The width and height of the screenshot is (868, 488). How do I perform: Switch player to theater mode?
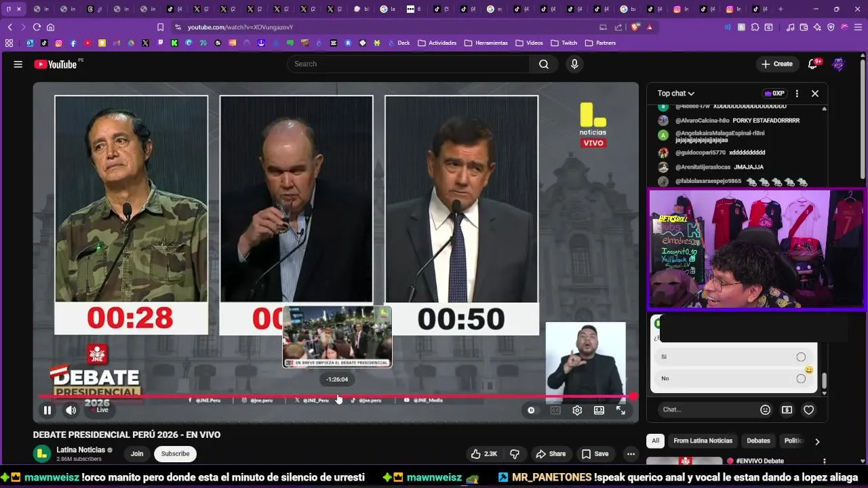[599, 410]
